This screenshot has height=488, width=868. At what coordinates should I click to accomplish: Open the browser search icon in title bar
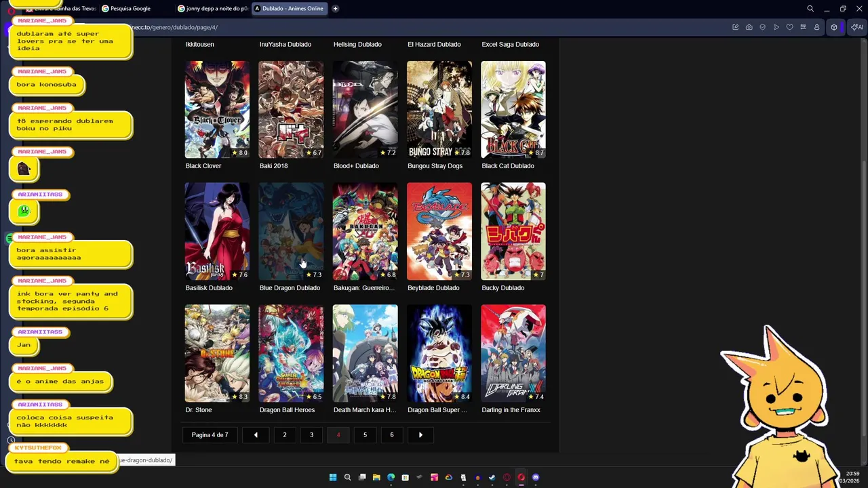coord(810,9)
